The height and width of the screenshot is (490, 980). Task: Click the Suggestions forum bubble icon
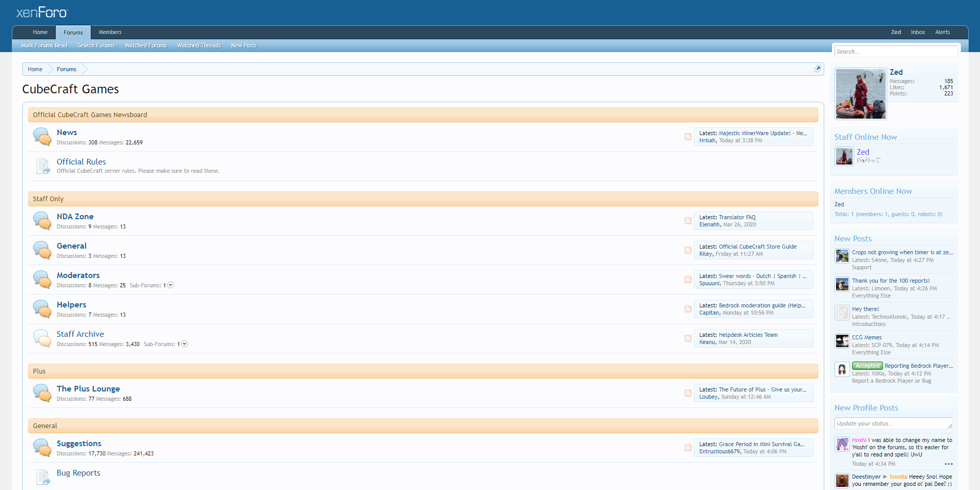point(42,448)
